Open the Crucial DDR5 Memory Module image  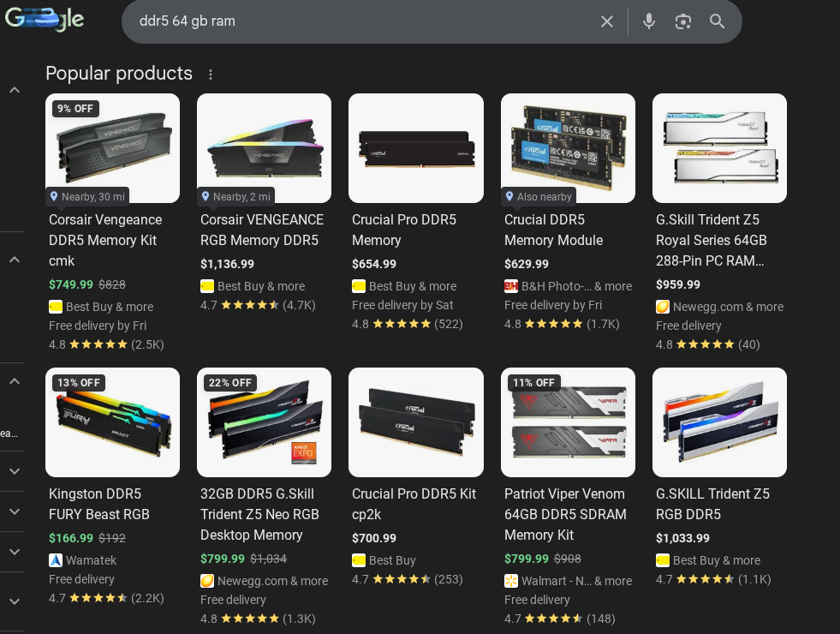(x=568, y=148)
